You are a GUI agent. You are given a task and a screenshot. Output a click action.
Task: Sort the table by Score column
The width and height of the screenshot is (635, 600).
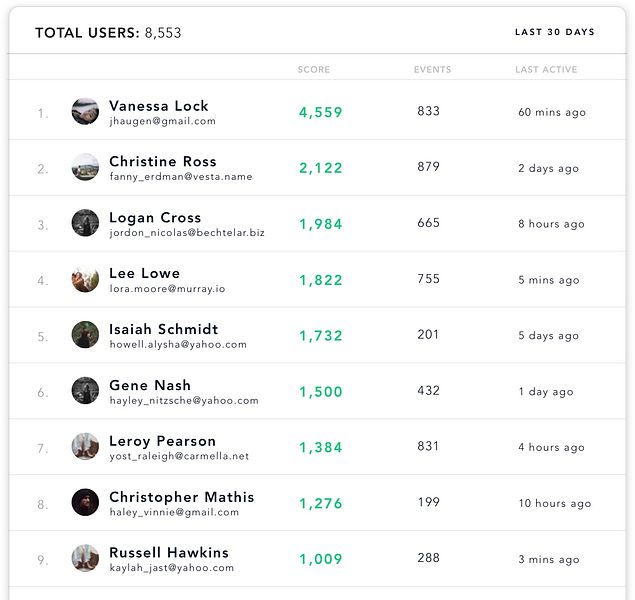point(313,70)
